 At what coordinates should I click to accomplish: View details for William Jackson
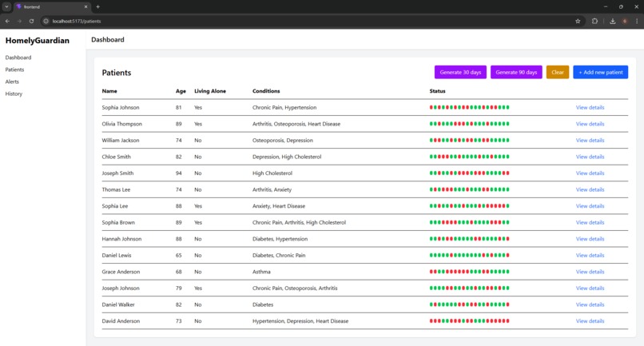click(x=590, y=140)
